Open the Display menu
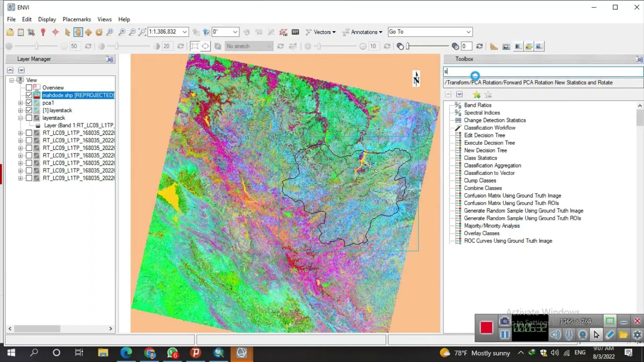Viewport: 644px width, 362px height. [47, 19]
